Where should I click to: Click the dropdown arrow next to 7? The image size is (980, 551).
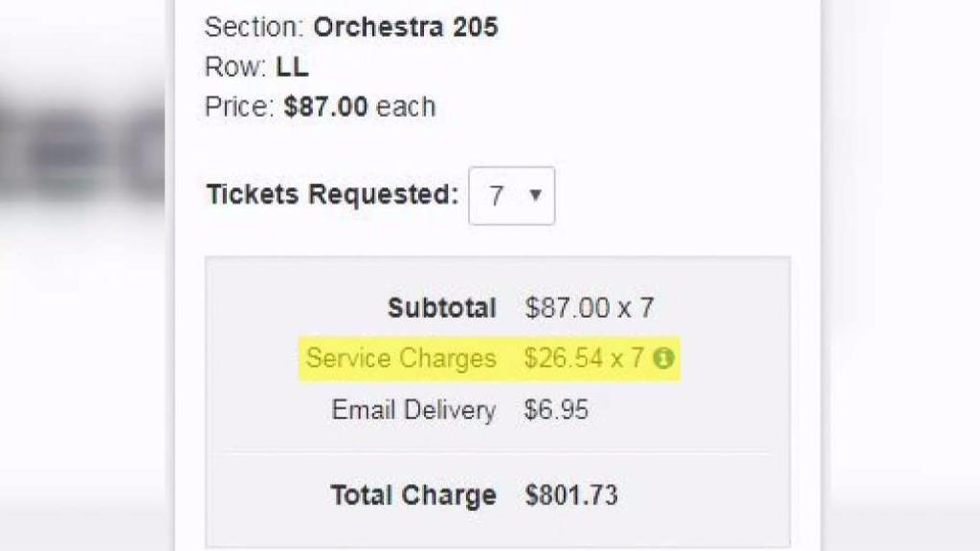click(538, 196)
